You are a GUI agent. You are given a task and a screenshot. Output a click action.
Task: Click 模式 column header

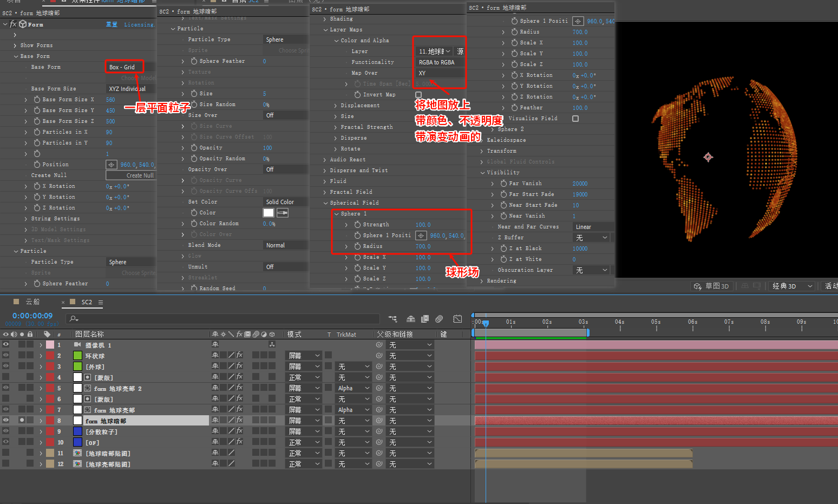294,335
